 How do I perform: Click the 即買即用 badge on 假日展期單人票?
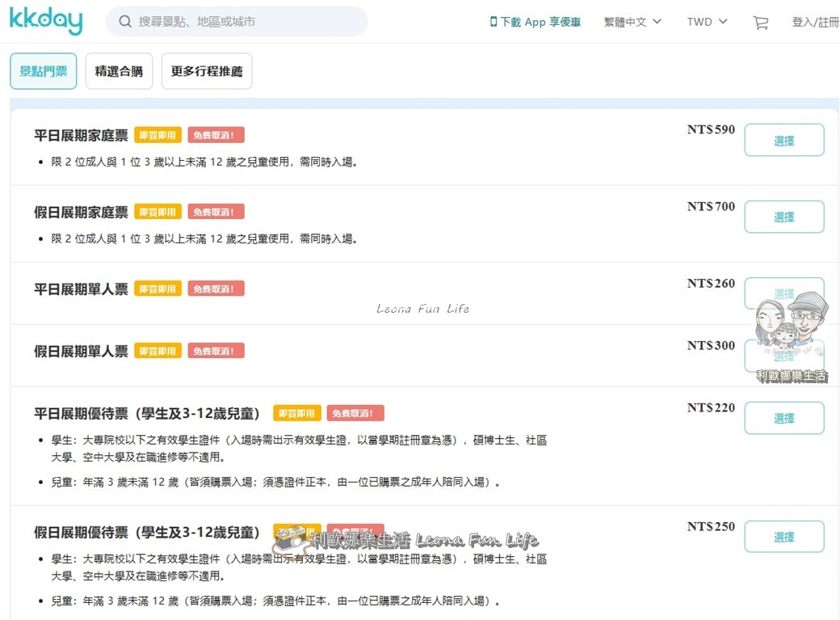[x=158, y=351]
